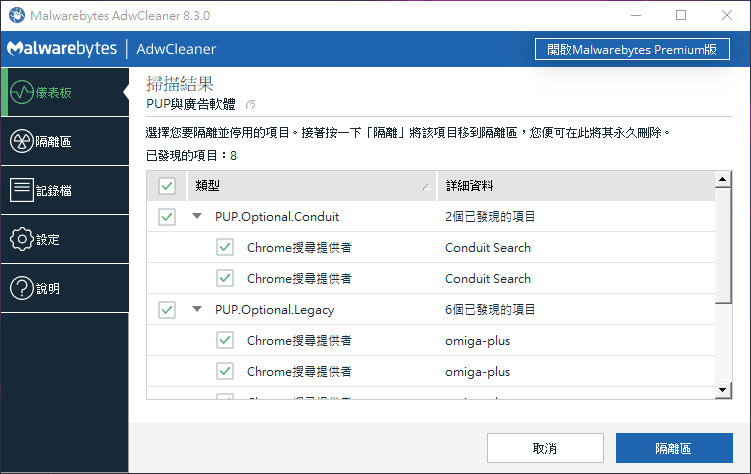Click scrollbar down arrow in results list
751x474 pixels.
(723, 390)
